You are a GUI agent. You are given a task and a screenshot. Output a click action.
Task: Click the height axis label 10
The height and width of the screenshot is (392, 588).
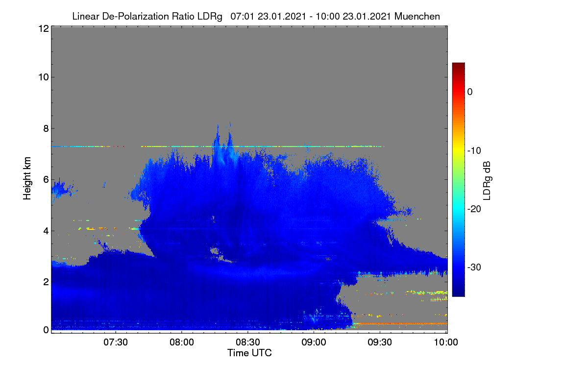[43, 77]
